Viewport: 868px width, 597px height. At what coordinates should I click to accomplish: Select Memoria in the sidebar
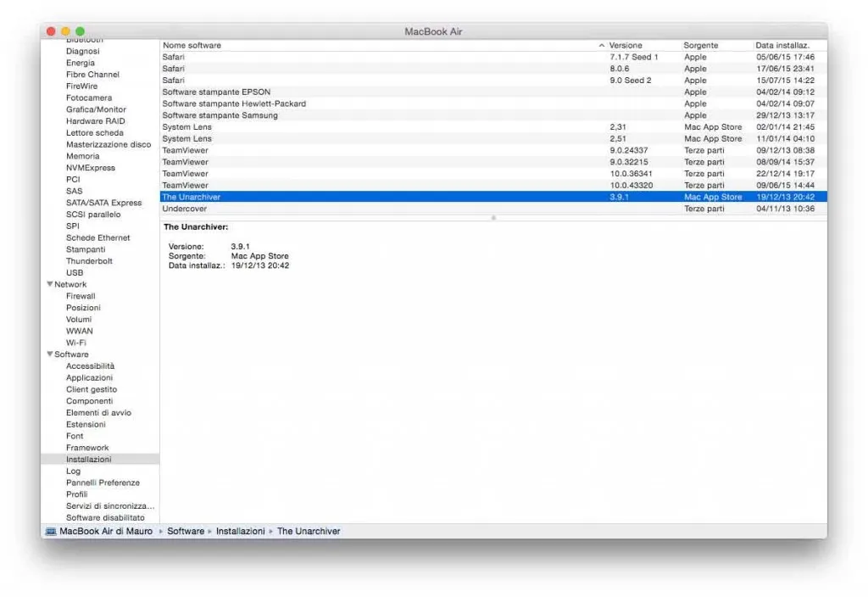point(82,156)
